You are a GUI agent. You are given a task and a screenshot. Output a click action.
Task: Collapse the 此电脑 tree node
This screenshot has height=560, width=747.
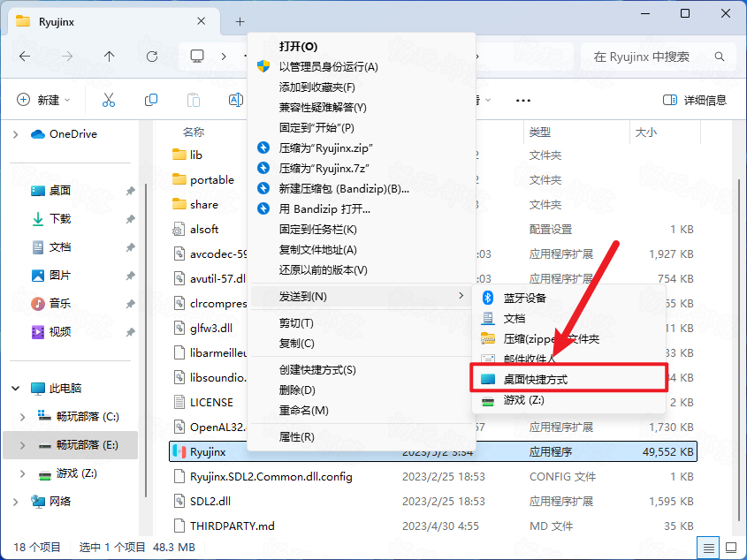pyautogui.click(x=15, y=388)
